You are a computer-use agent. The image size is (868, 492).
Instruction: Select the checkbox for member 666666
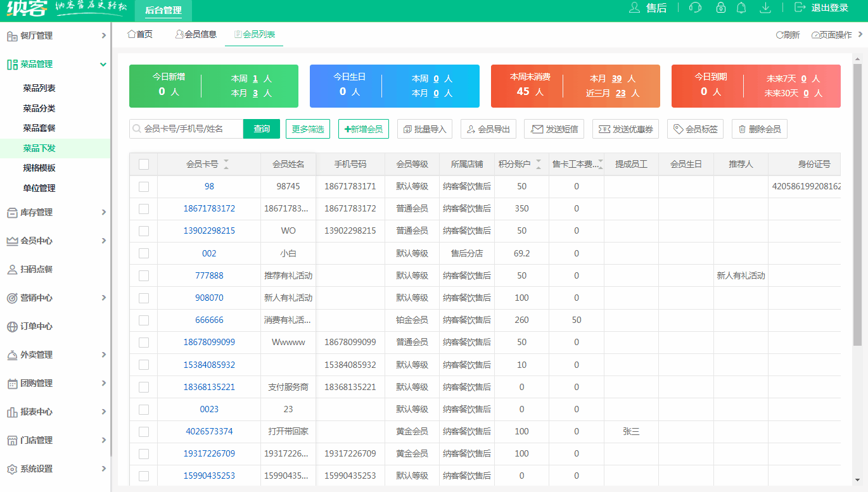click(x=143, y=320)
